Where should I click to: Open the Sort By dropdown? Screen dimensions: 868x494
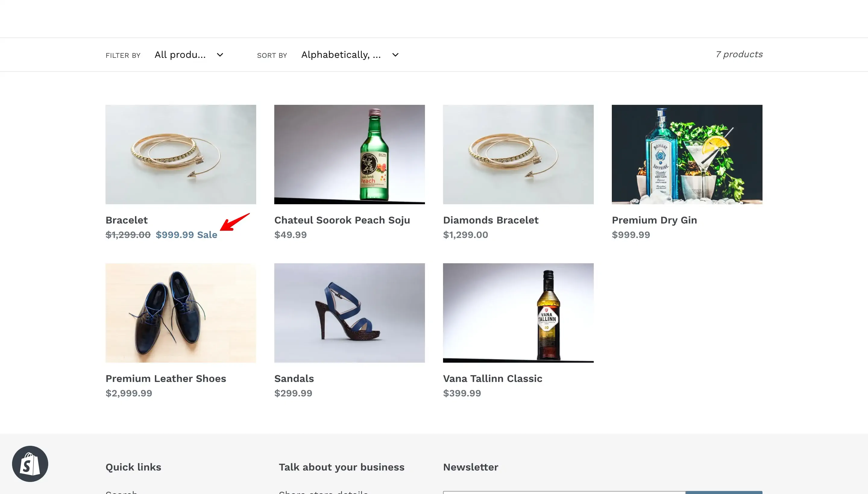point(350,55)
